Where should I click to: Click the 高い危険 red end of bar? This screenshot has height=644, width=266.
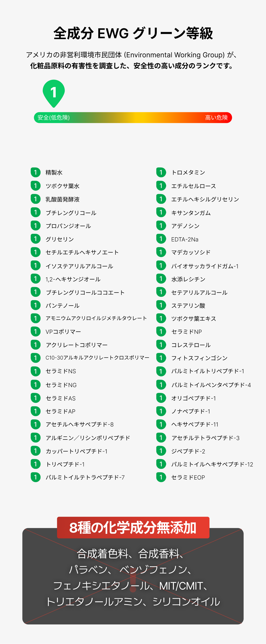coord(216,118)
